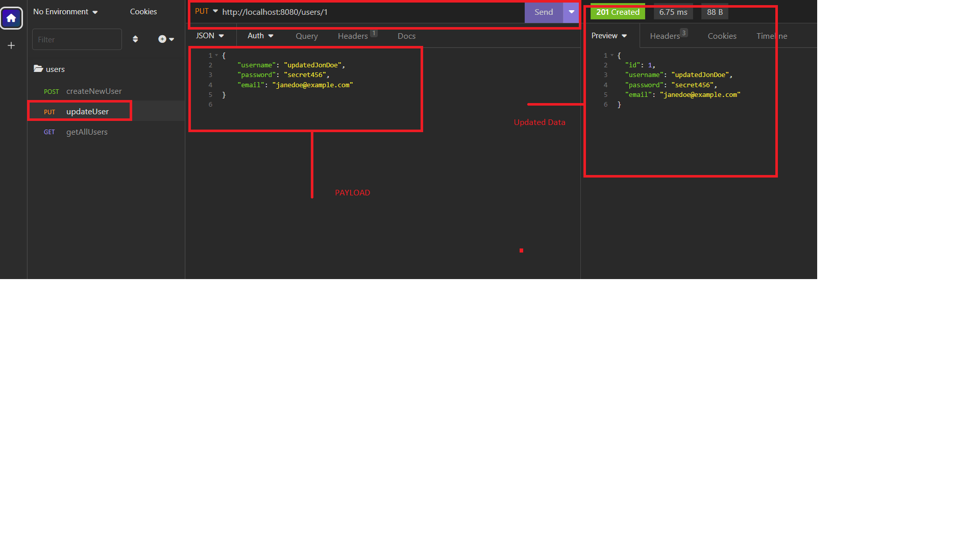Click the plus icon in left sidebar

(11, 46)
